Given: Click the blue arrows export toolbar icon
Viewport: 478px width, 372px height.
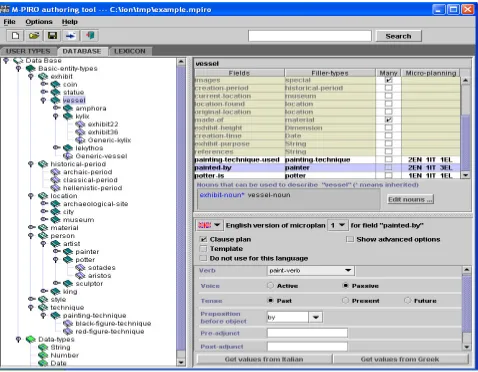Looking at the screenshot, I should 71,36.
